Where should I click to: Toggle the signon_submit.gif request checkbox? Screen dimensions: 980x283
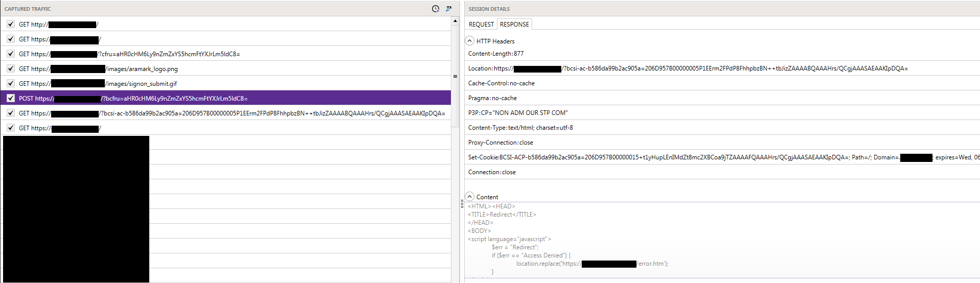tap(11, 83)
